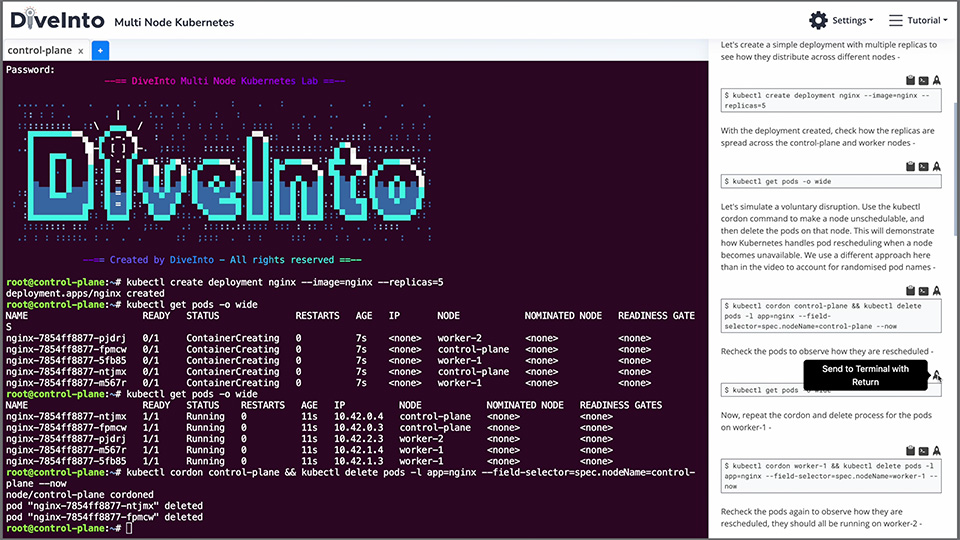Add a new terminal tab with plus button
The height and width of the screenshot is (540, 960).
tap(100, 50)
